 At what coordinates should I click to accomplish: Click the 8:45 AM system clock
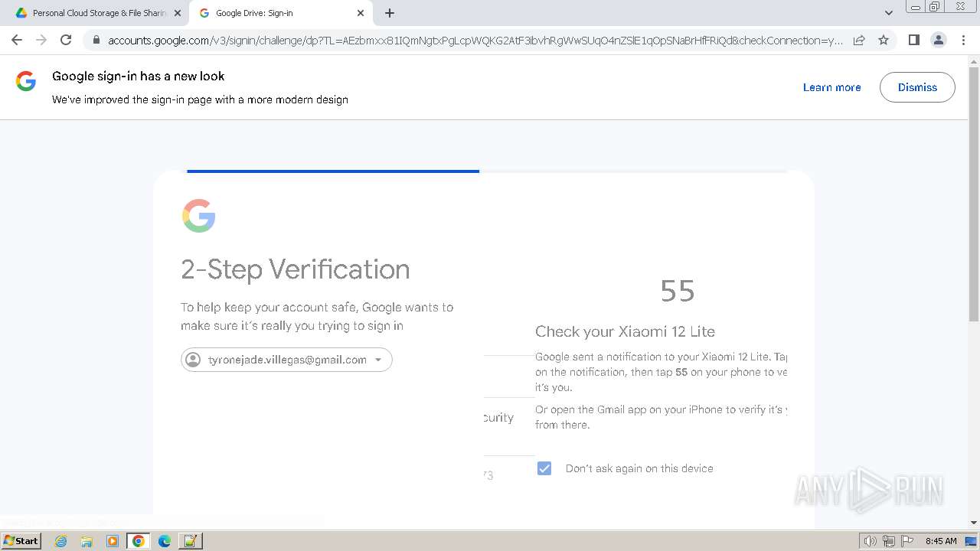coord(941,541)
